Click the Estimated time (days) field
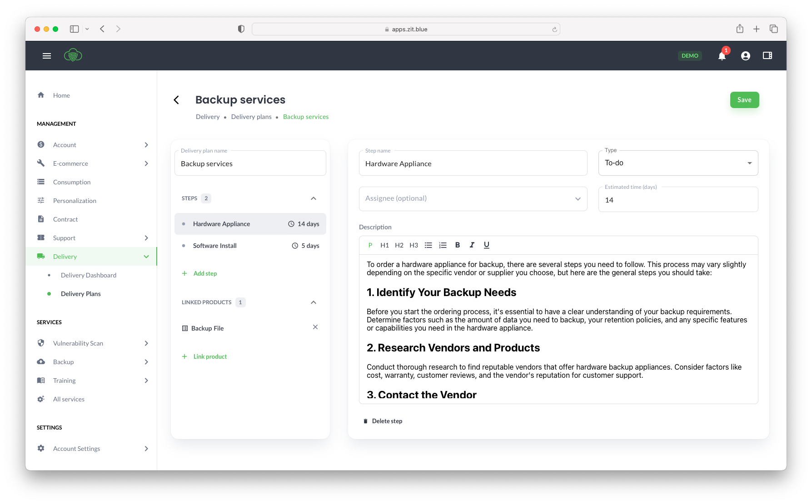This screenshot has width=812, height=504. [678, 200]
